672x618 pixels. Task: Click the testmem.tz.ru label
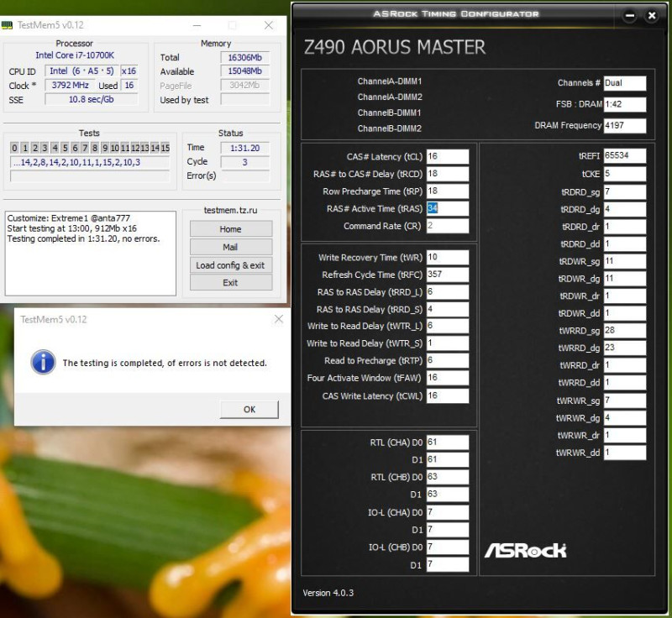click(x=230, y=210)
